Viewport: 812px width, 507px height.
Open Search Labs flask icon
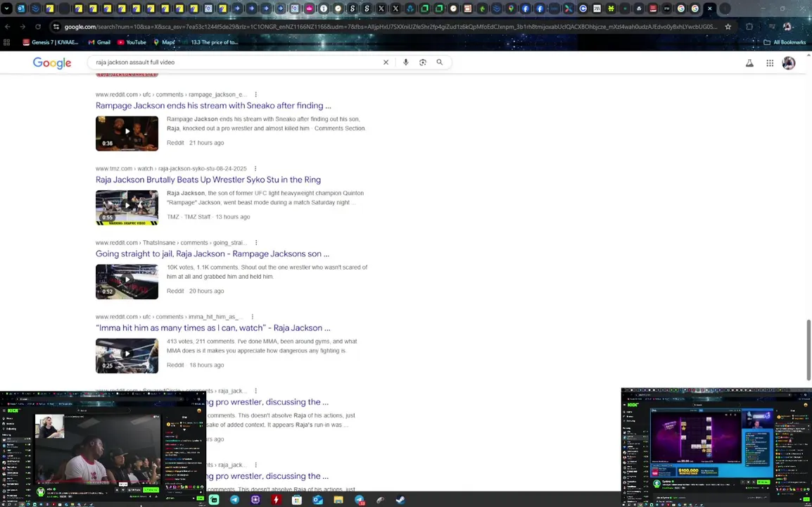coord(749,63)
